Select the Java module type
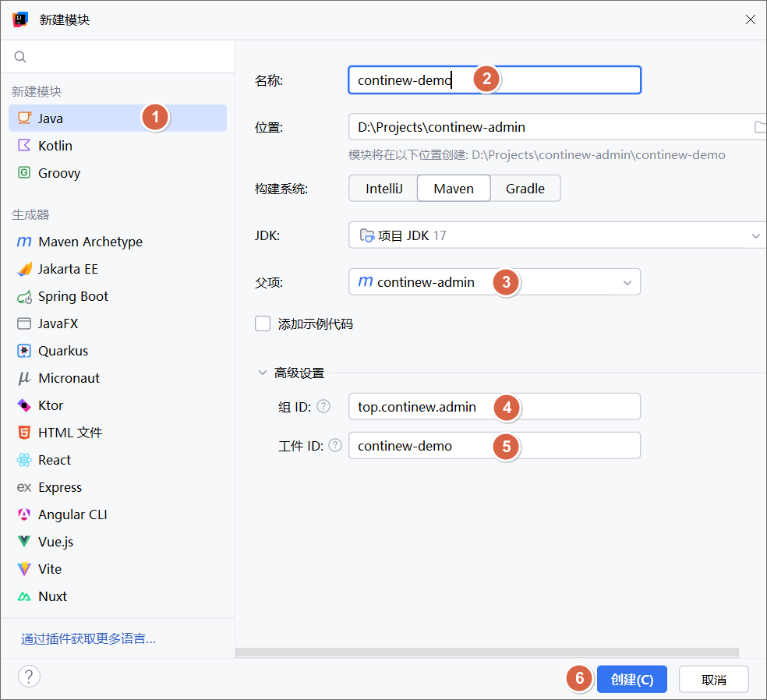 coord(118,118)
